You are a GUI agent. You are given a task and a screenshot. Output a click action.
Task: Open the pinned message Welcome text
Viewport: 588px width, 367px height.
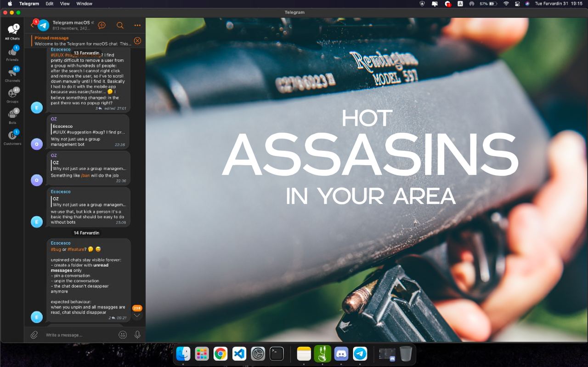pyautogui.click(x=83, y=44)
